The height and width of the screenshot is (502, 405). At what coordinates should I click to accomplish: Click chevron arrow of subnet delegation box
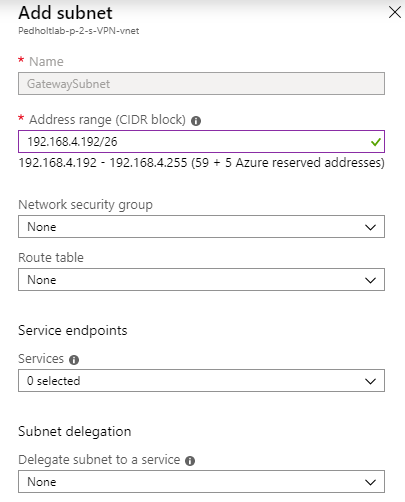(x=370, y=482)
